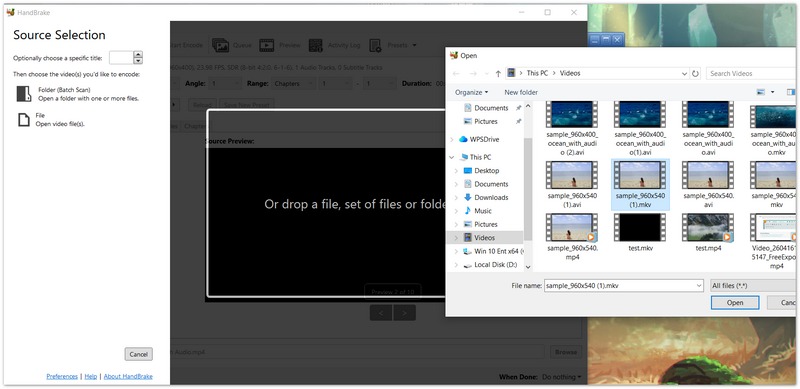Expand the Local Disk (D:) node
800x389 pixels.
pos(456,264)
